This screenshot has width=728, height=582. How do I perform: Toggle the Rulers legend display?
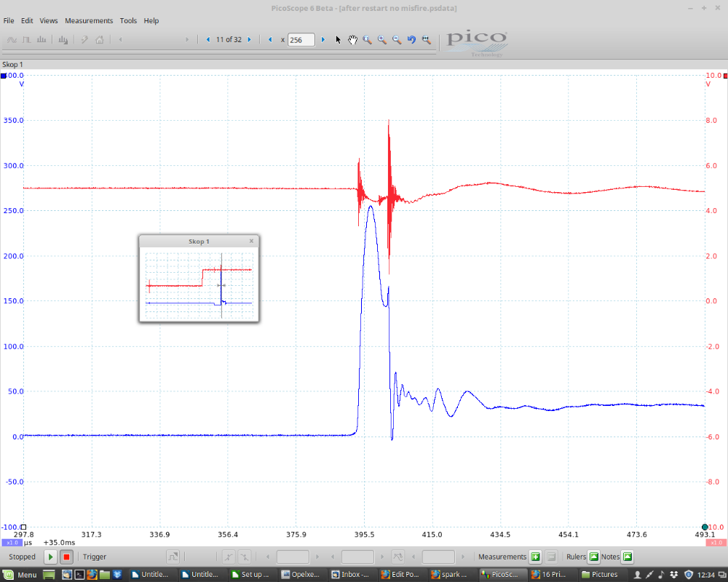pyautogui.click(x=593, y=557)
